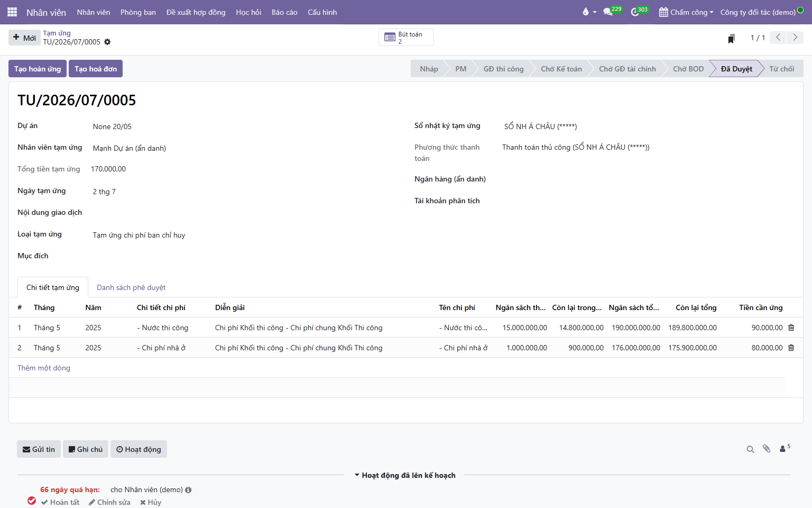Cancel the activity with Hủy
Viewport: 812px width, 508px height.
tap(151, 502)
